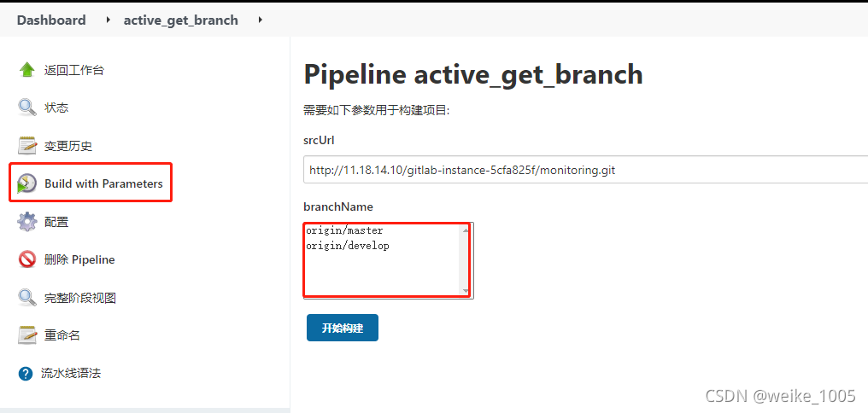
Task: Go to Dashboard breadcrumb
Action: [51, 20]
